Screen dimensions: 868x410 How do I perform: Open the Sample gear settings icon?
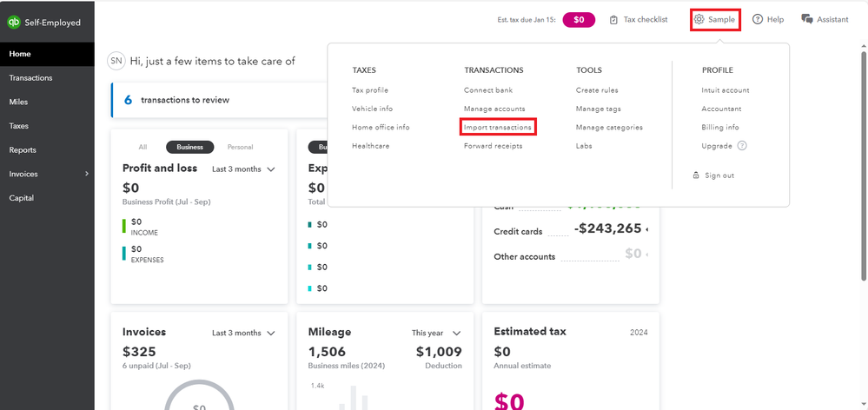pos(699,19)
